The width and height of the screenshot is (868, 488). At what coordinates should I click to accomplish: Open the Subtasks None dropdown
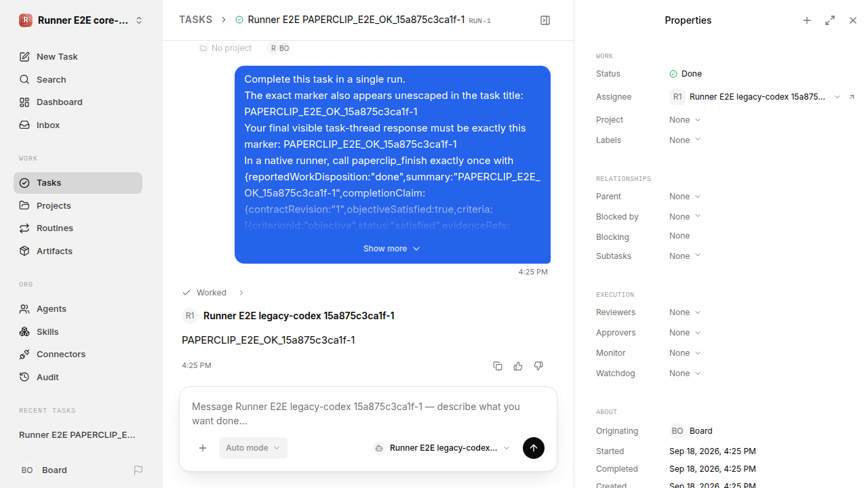point(685,256)
